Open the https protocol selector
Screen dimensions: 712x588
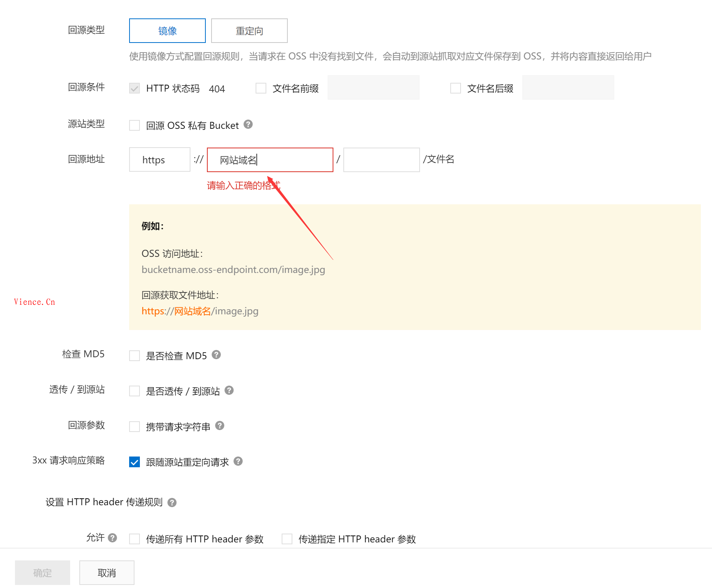pos(159,160)
